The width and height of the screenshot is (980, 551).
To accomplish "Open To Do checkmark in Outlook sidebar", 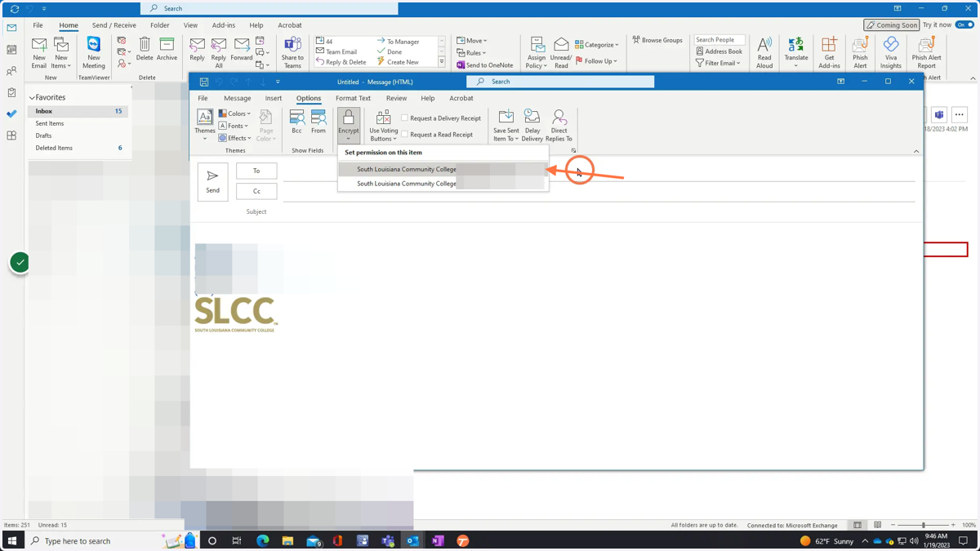I will (x=11, y=114).
